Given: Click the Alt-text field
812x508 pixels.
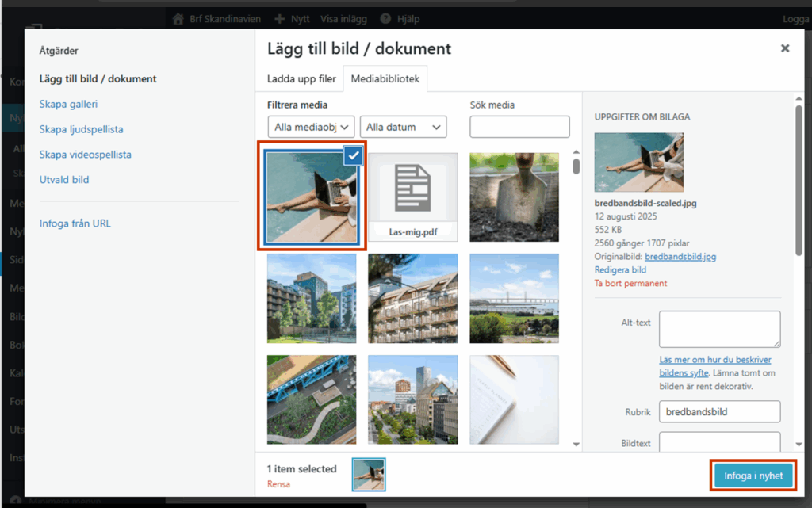Looking at the screenshot, I should (x=720, y=329).
